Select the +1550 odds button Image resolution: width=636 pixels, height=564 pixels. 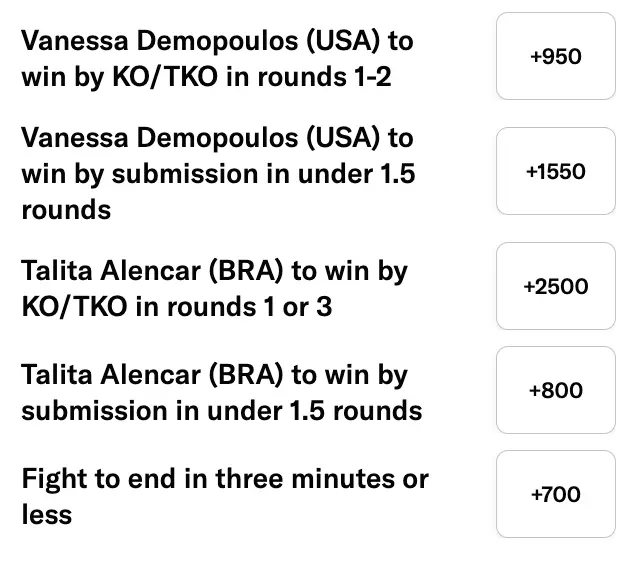(x=555, y=172)
